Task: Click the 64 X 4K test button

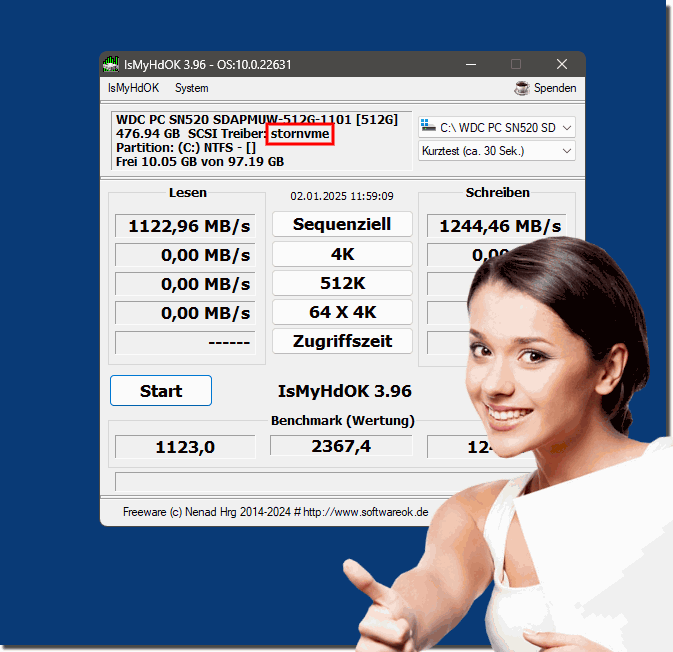Action: tap(342, 312)
